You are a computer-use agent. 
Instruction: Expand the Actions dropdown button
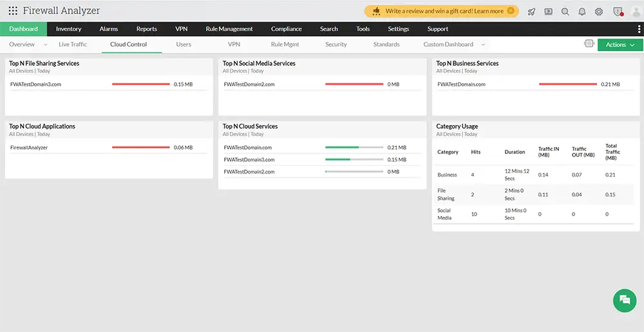point(620,44)
